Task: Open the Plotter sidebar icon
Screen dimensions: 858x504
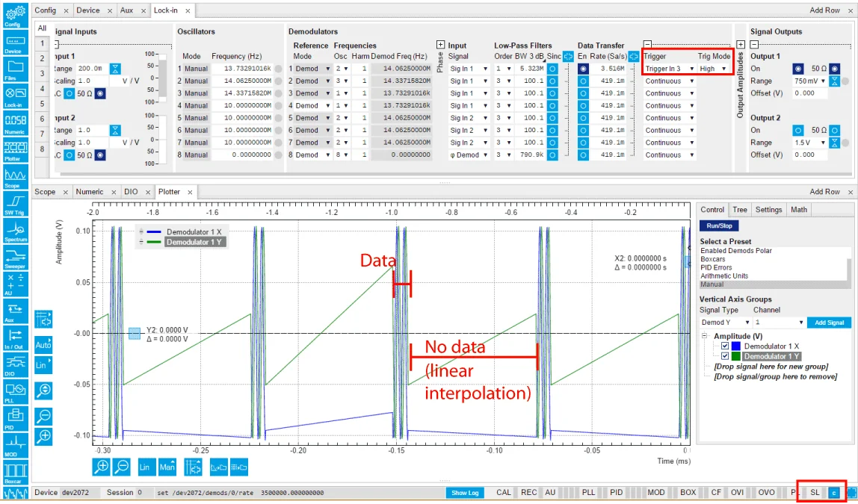Action: pyautogui.click(x=15, y=150)
